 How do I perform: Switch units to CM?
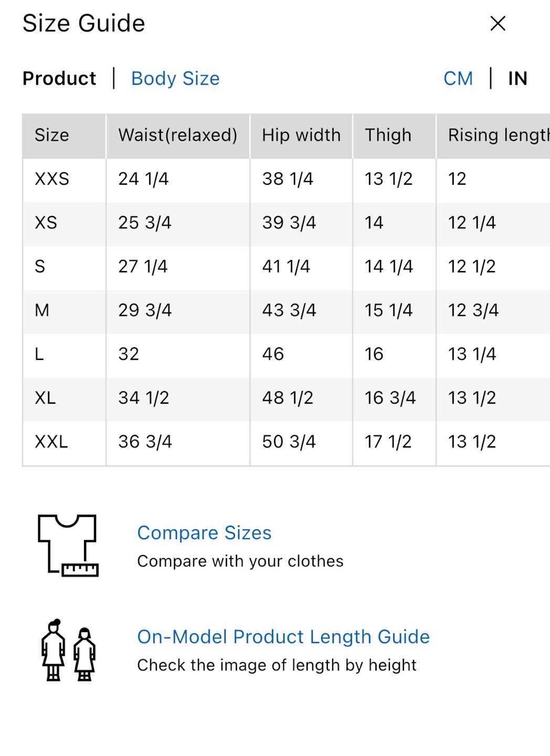458,78
